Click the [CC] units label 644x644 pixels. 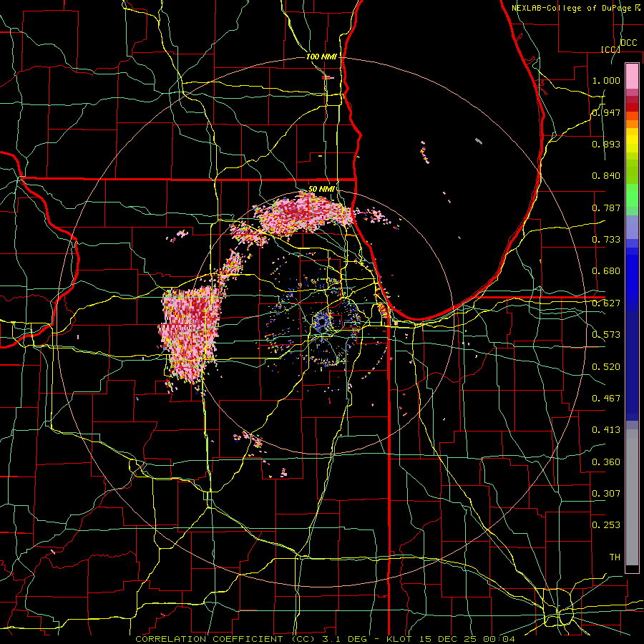click(x=610, y=49)
